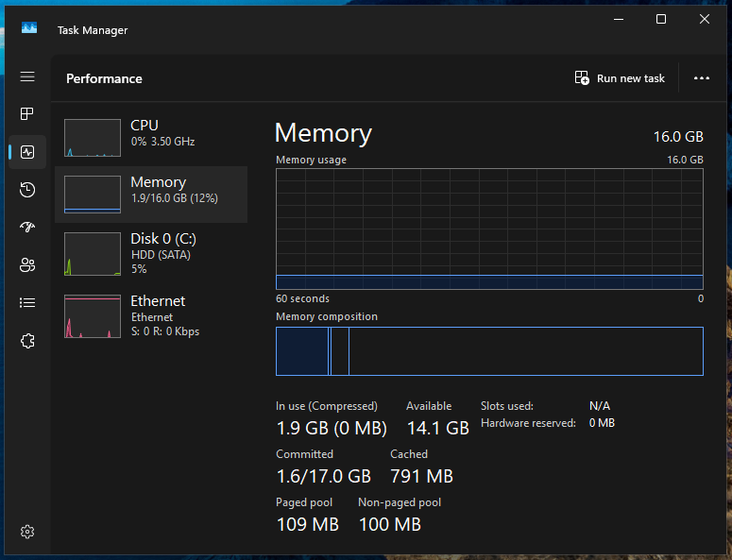Viewport: 732px width, 560px height.
Task: Click the CPU mini graph thumbnail
Action: [93, 138]
